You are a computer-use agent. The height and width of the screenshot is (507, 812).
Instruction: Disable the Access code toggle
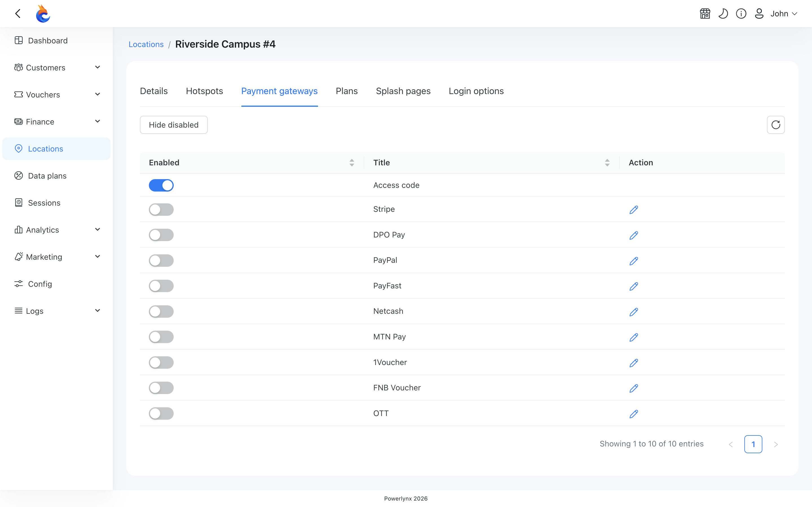161,185
